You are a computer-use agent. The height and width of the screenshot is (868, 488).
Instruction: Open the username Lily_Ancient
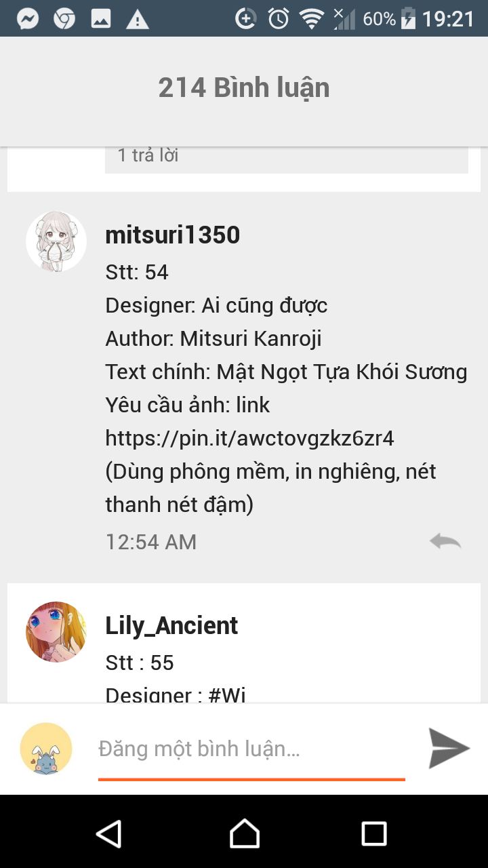(x=171, y=626)
